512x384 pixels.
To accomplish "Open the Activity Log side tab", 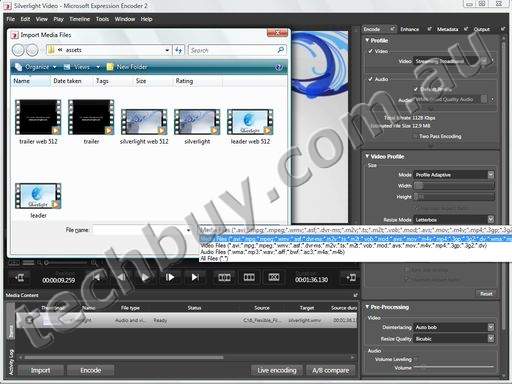I will (11, 362).
